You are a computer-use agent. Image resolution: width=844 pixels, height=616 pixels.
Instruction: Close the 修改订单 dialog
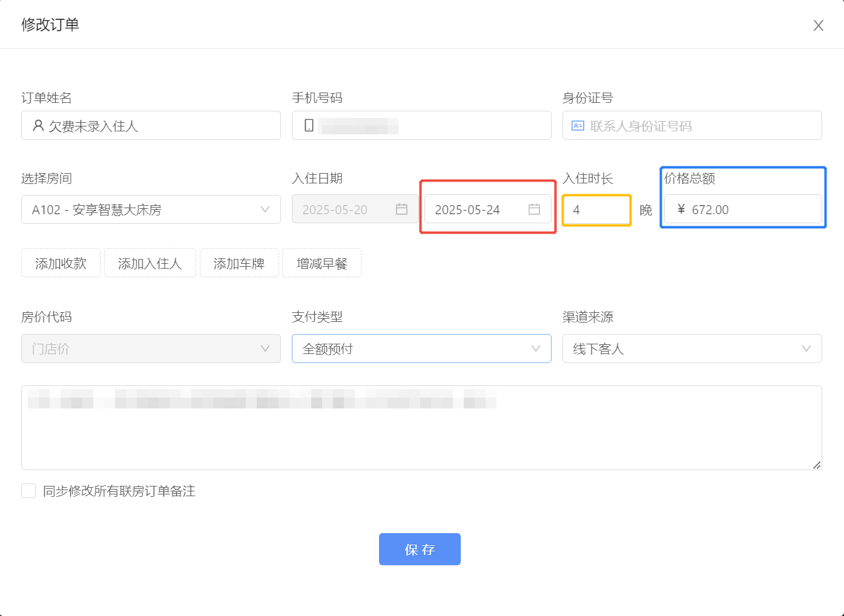(x=818, y=25)
